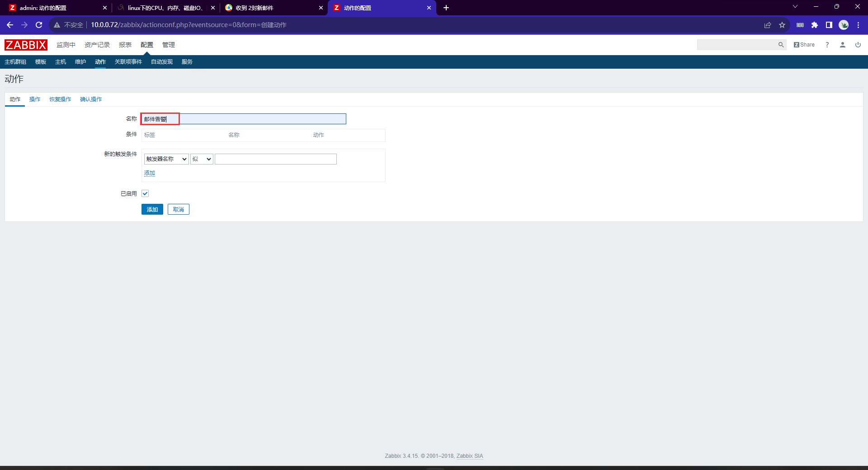Click the trigger condition value input field
Viewport: 868px width, 470px height.
pyautogui.click(x=275, y=159)
